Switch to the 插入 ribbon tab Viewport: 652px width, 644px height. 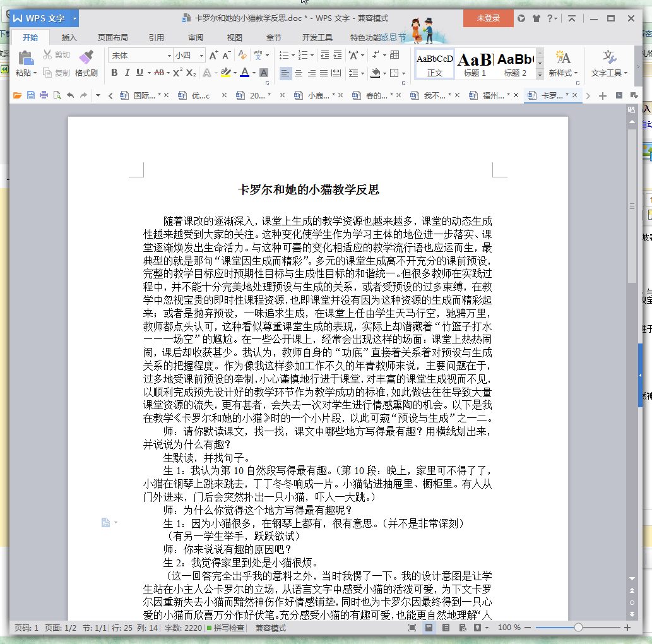pos(69,37)
